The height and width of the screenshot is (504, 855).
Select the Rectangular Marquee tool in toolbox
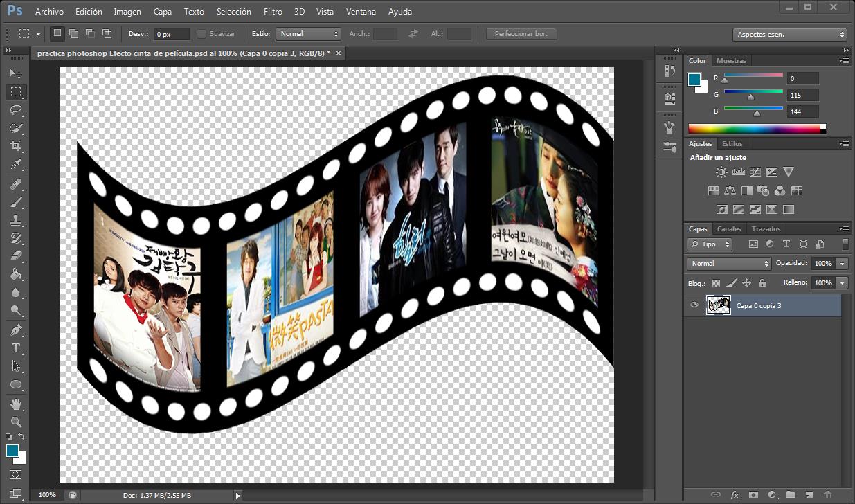16,92
